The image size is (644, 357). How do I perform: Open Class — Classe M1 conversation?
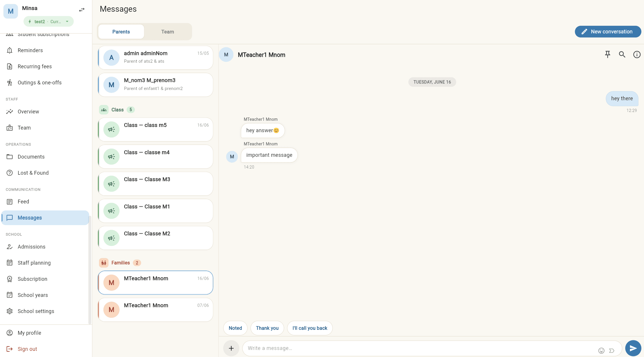pyautogui.click(x=155, y=211)
